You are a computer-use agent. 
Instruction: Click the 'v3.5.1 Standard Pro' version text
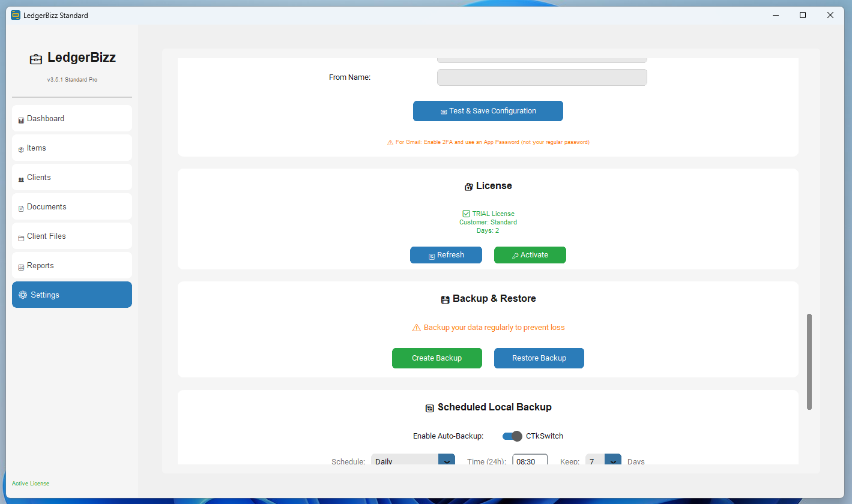pos(72,80)
